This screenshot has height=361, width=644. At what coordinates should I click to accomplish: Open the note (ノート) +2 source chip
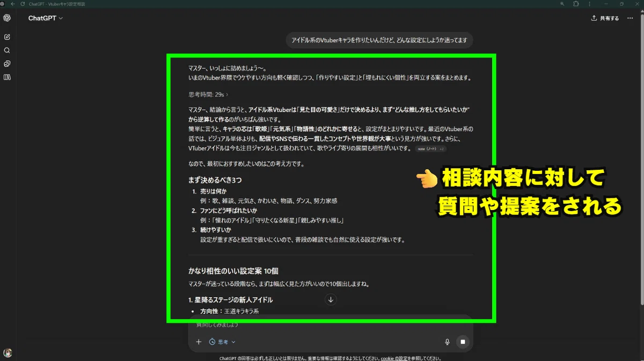(x=430, y=149)
